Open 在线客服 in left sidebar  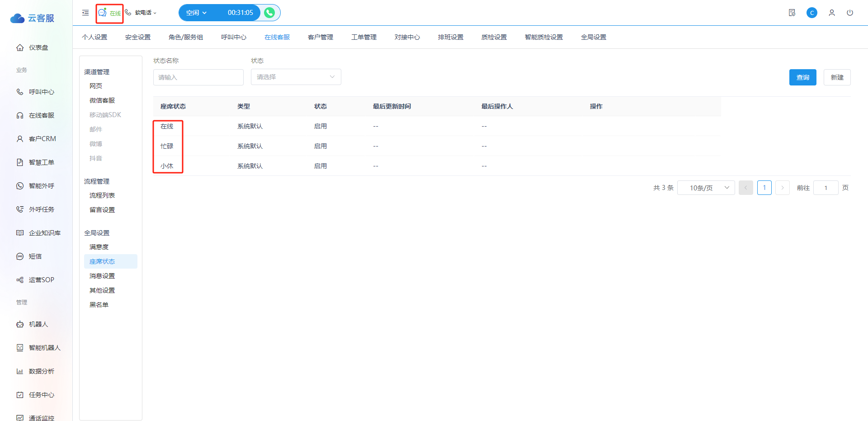[36, 115]
